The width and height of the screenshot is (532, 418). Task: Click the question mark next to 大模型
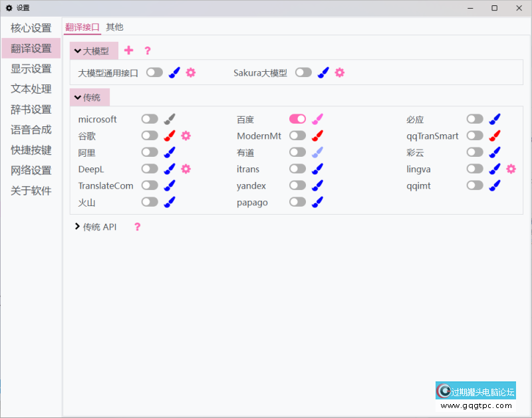[x=148, y=51]
